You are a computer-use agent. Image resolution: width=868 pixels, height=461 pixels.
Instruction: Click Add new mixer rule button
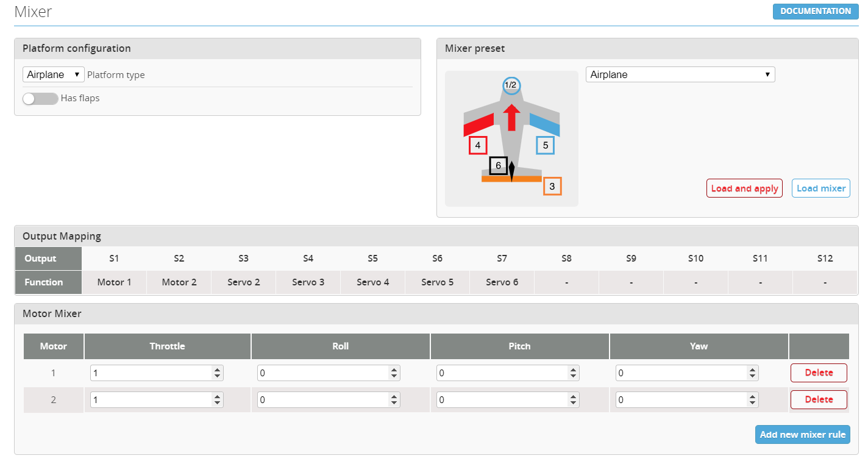click(802, 435)
